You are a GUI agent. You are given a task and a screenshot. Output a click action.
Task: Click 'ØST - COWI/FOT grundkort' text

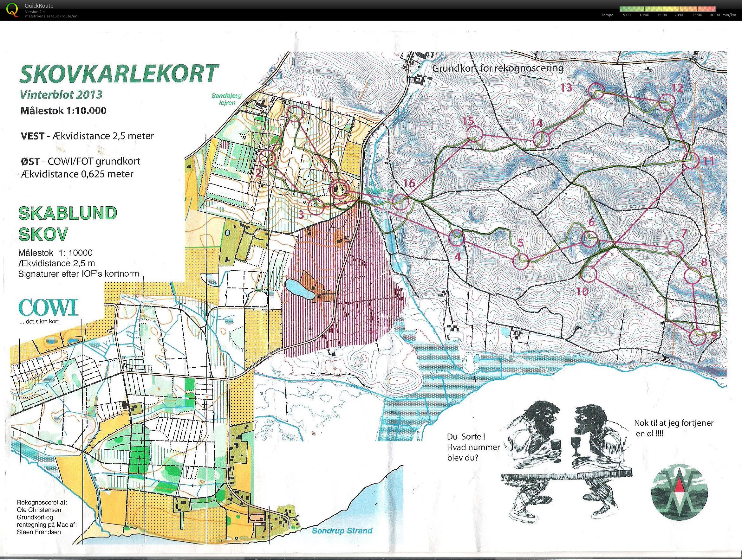click(x=80, y=161)
